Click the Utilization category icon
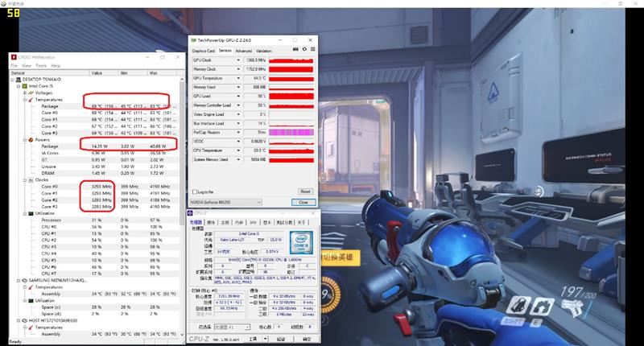This screenshot has height=346, width=644. pyautogui.click(x=31, y=213)
